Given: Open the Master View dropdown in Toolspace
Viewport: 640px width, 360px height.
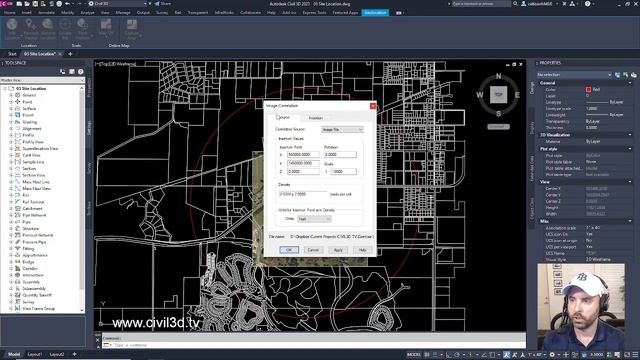Looking at the screenshot, I should (x=42, y=80).
